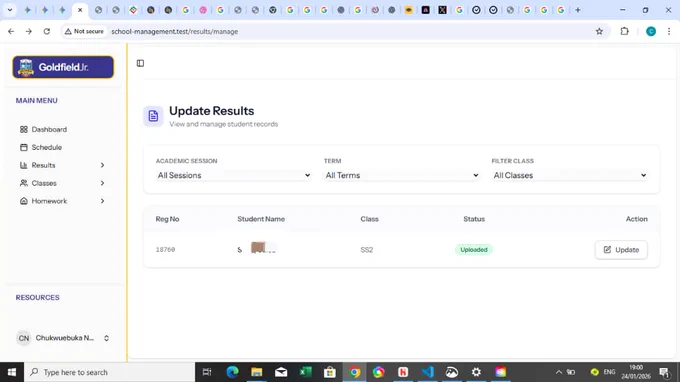The image size is (680, 382).
Task: Bookmark this page with the star
Action: click(599, 31)
